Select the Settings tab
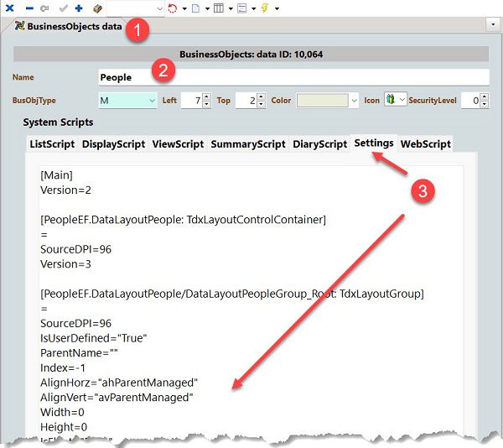 coord(374,143)
